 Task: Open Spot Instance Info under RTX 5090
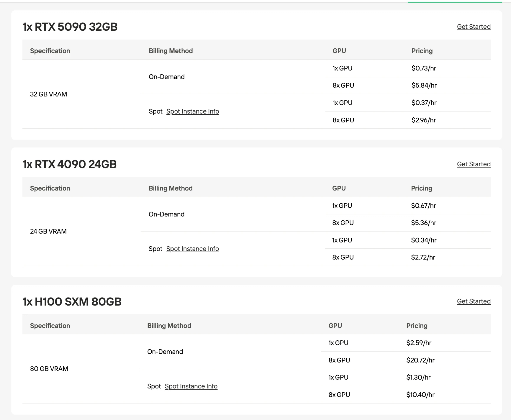(193, 111)
